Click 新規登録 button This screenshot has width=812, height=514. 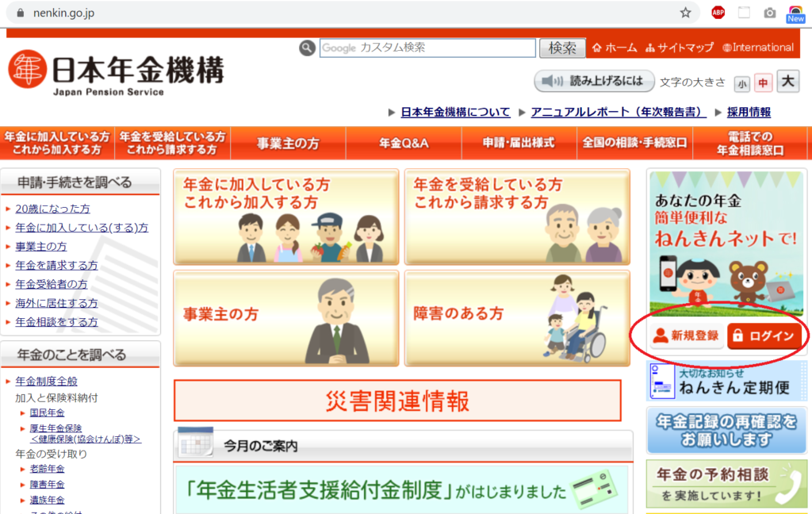[687, 336]
